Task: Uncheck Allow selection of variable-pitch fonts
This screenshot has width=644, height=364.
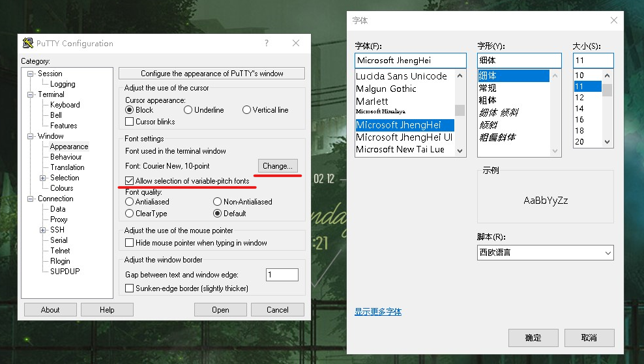Action: [129, 180]
